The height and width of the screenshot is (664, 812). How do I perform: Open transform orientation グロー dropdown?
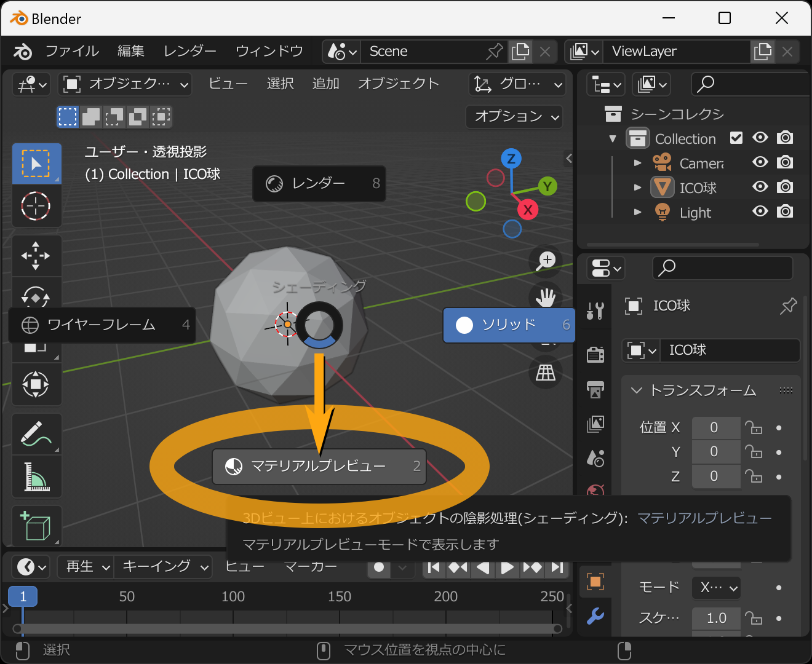517,84
